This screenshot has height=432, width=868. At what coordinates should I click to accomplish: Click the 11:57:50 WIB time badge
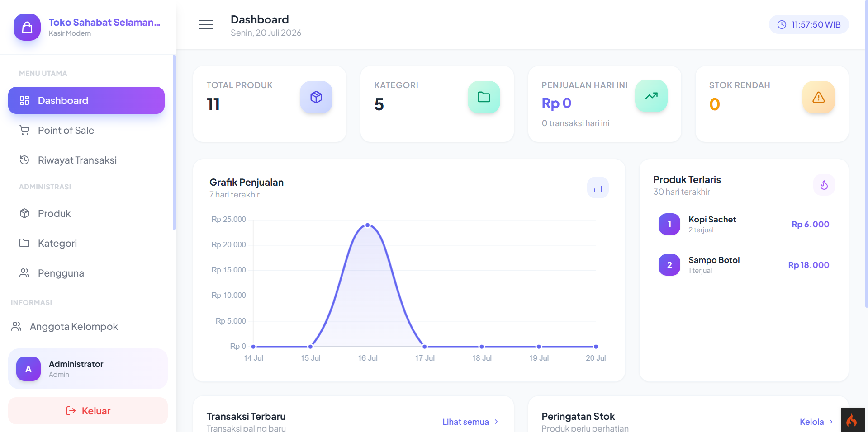(809, 25)
